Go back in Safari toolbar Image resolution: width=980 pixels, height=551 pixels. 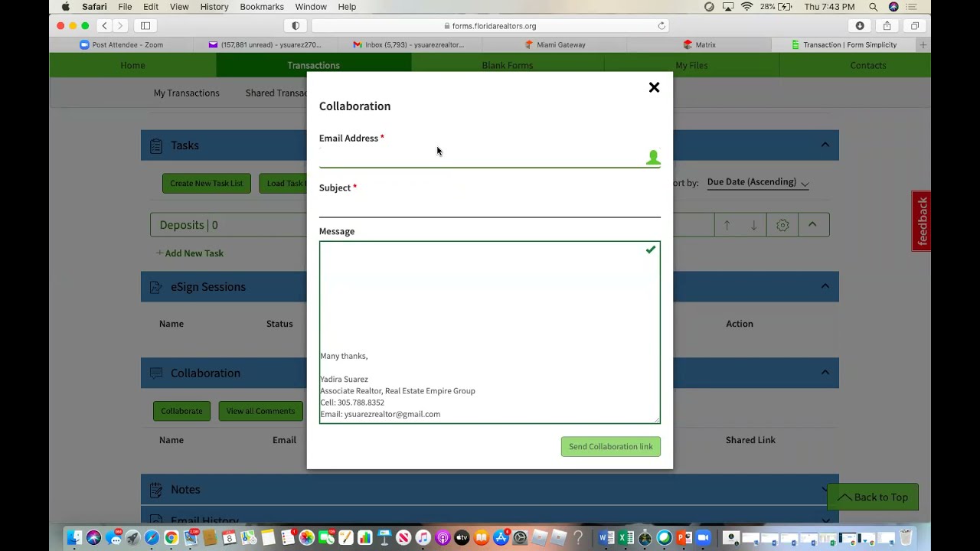pos(105,26)
